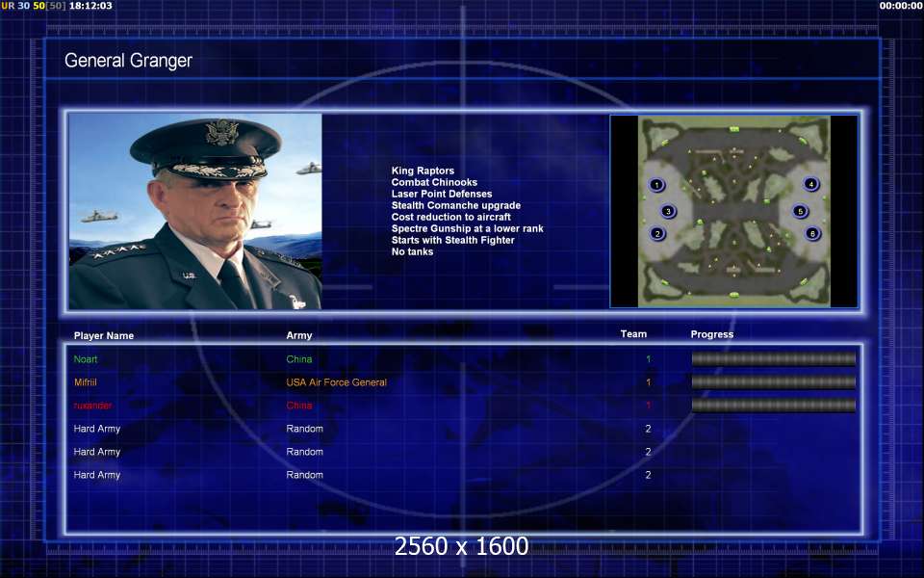Click ruxander's loading progress bar

coord(773,405)
